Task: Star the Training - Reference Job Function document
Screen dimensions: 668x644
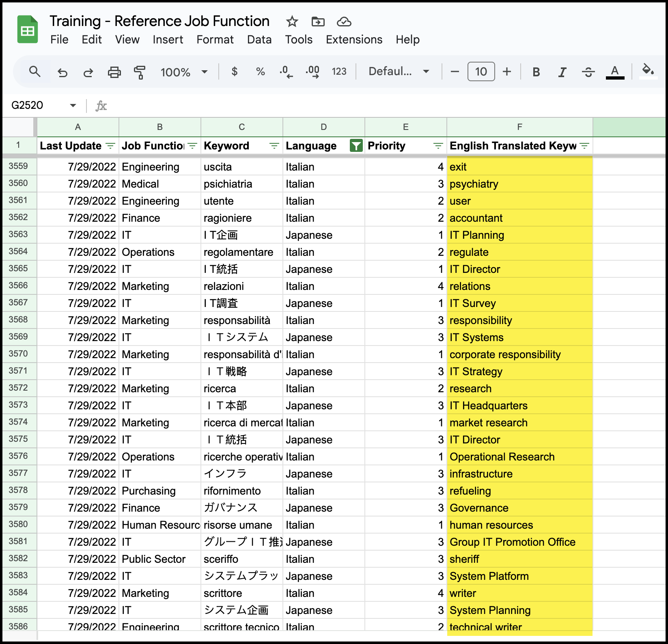Action: [x=292, y=22]
